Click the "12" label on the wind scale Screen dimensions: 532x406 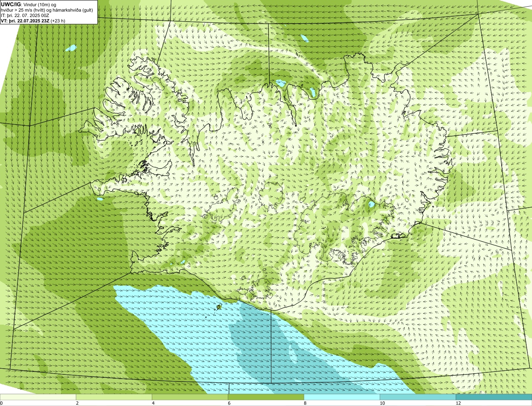458,403
